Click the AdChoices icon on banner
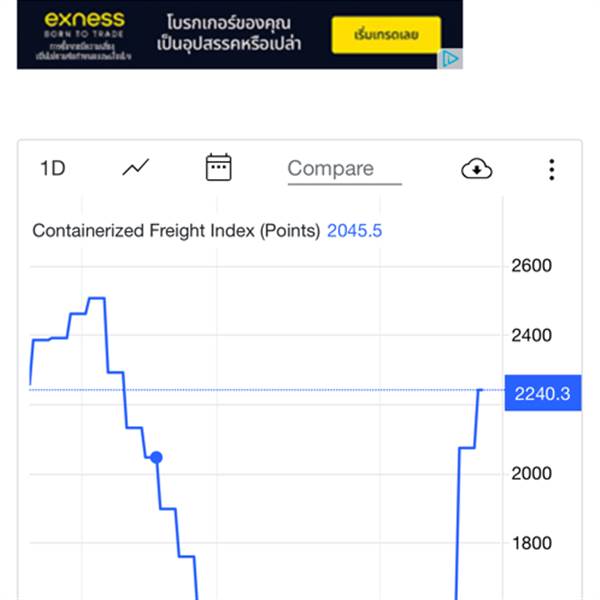Viewport: 600px width, 600px height. tap(450, 59)
